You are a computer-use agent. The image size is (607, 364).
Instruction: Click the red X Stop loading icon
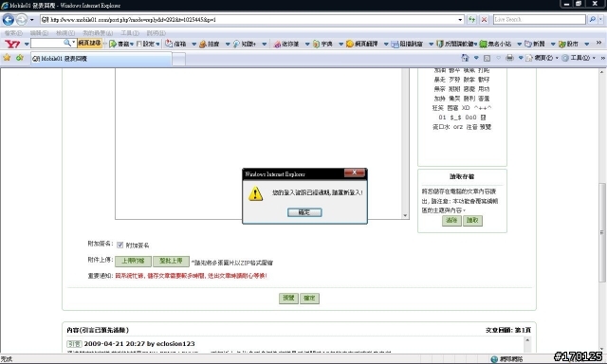484,19
